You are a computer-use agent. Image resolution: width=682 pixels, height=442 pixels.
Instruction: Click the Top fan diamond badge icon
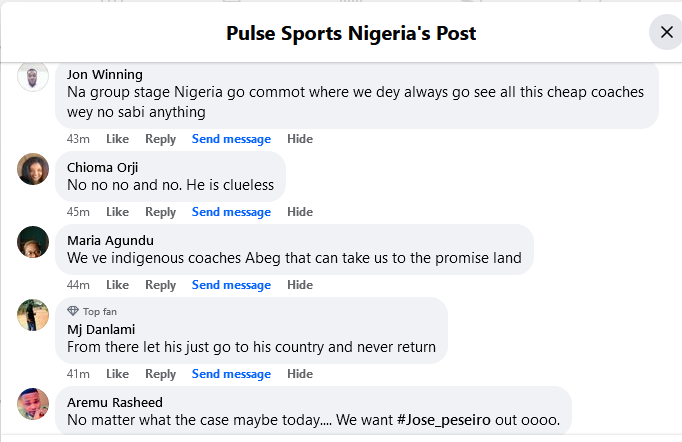[x=73, y=311]
